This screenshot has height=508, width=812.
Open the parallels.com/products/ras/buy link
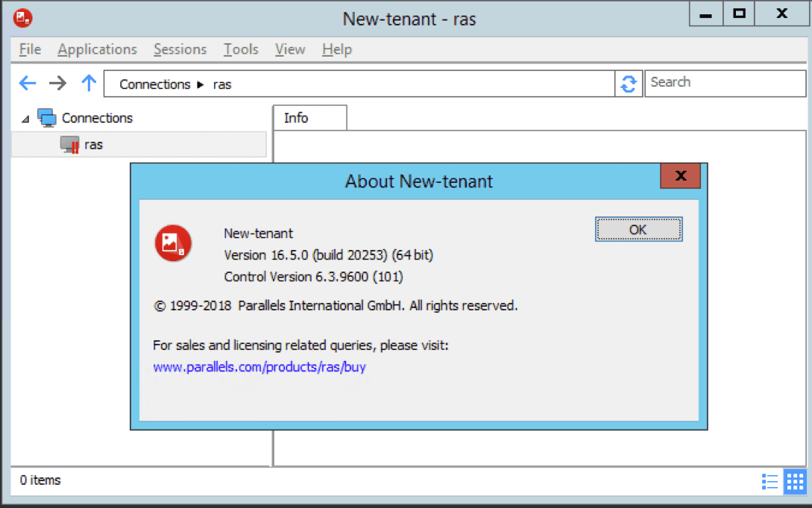(259, 367)
